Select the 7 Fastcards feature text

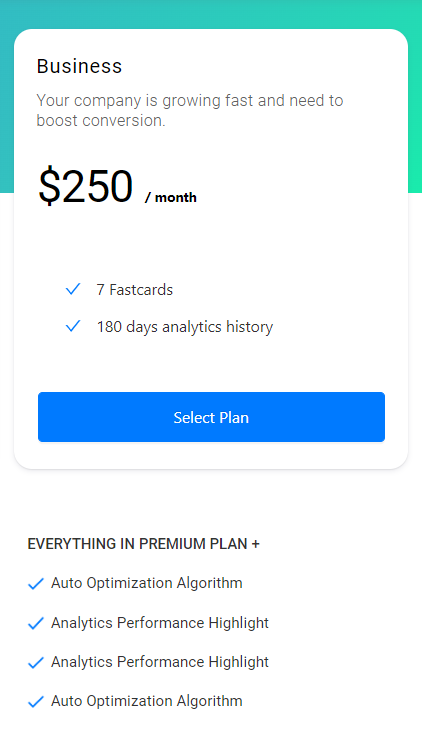tap(134, 289)
